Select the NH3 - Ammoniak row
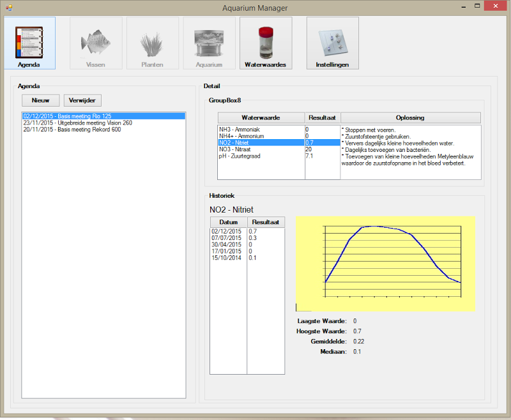The width and height of the screenshot is (511, 420). (256, 129)
